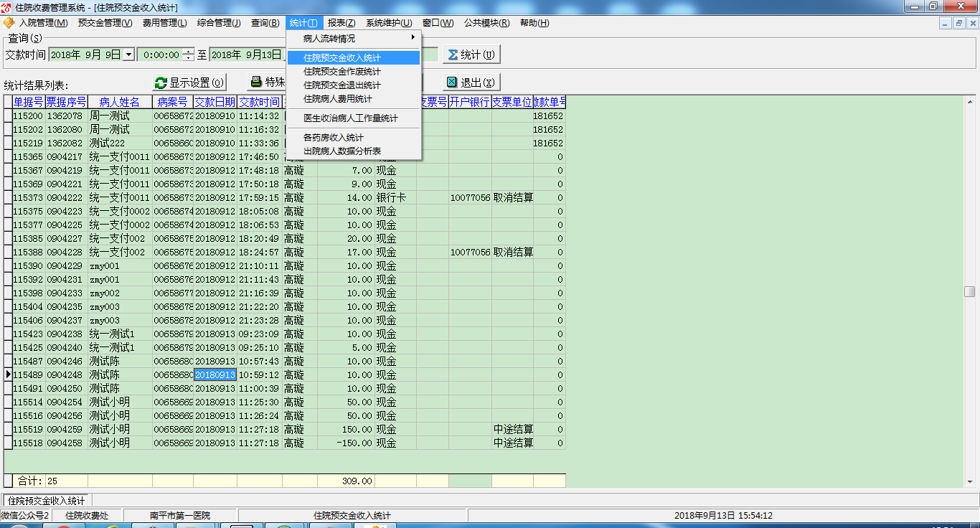Open the 报表(Z) menu

[341, 23]
